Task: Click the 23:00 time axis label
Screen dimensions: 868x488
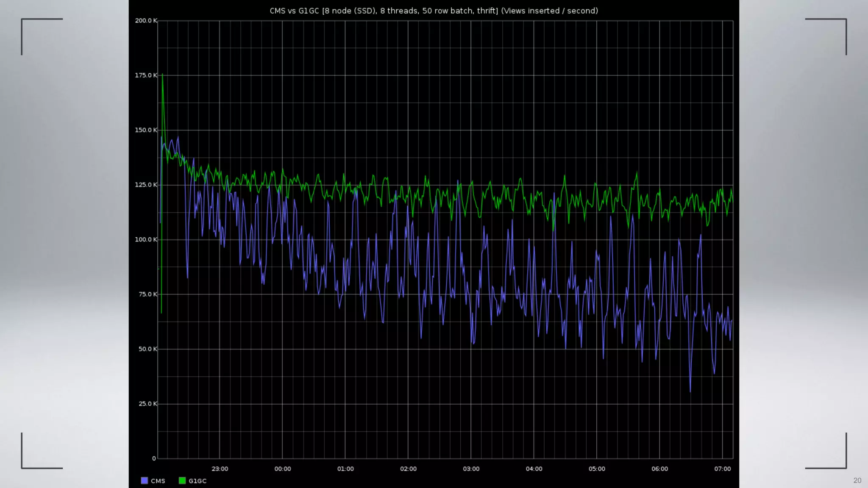Action: [x=220, y=469]
